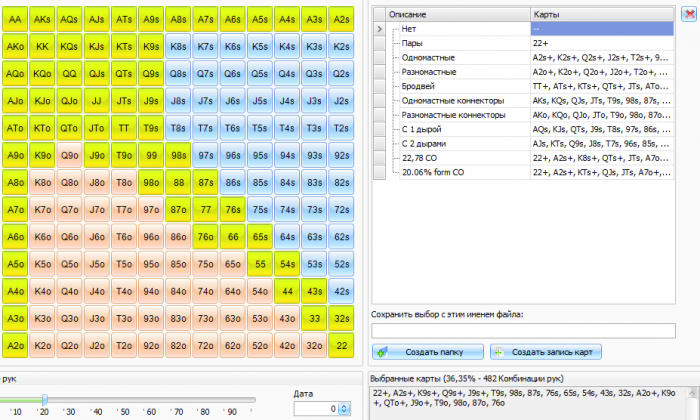
Task: Toggle the KK hand cell
Action: [x=42, y=46]
